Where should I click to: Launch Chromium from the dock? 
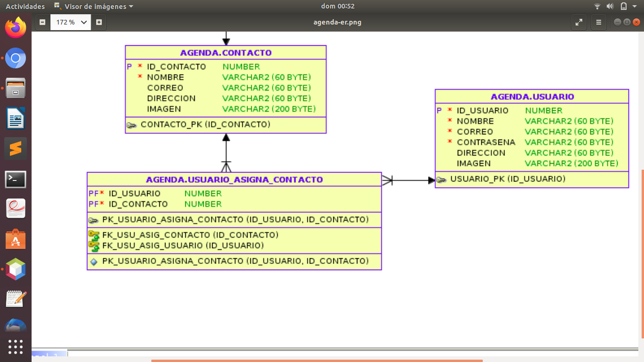(x=16, y=58)
